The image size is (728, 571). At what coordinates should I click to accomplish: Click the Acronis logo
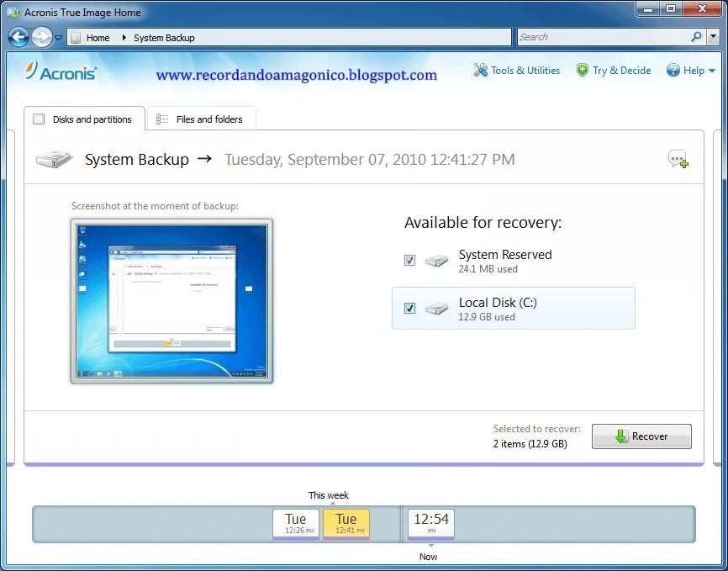pos(61,72)
